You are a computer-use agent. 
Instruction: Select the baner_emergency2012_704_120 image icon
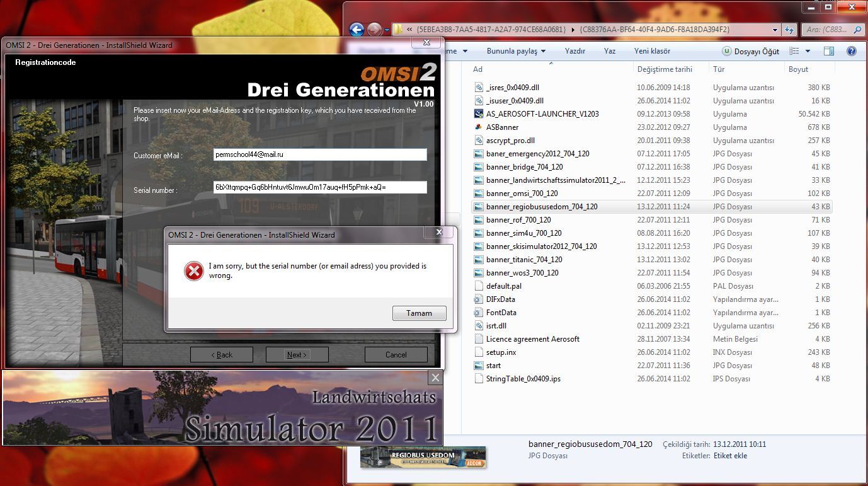[x=479, y=154]
